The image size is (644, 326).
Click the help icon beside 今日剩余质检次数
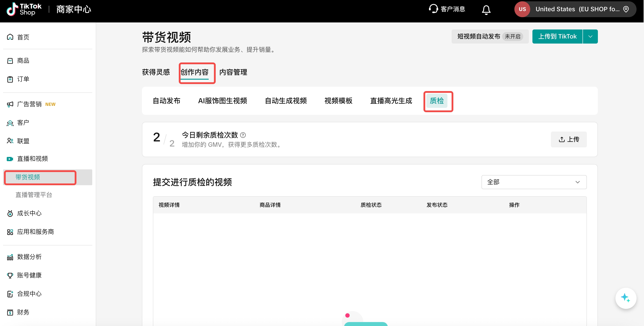pyautogui.click(x=243, y=135)
